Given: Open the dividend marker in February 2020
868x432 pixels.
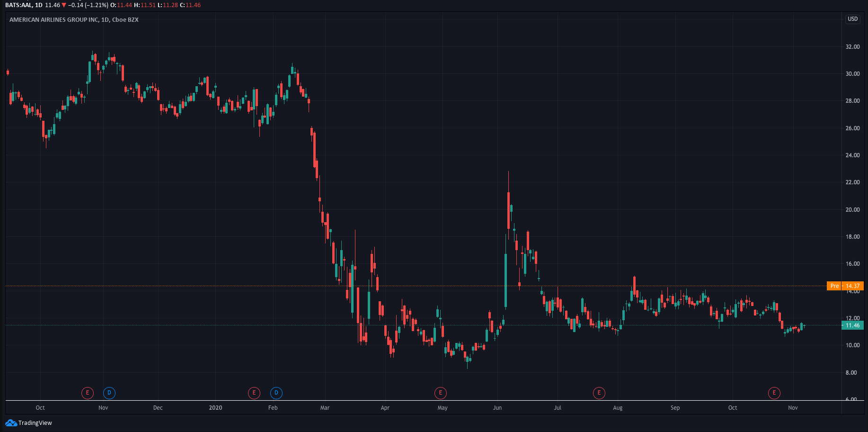Looking at the screenshot, I should click(276, 393).
